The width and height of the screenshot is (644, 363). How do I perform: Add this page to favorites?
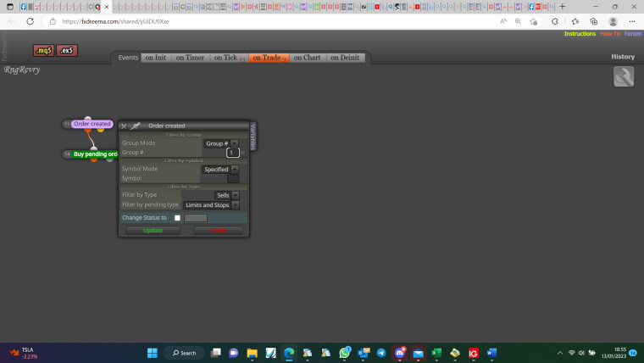tap(534, 21)
